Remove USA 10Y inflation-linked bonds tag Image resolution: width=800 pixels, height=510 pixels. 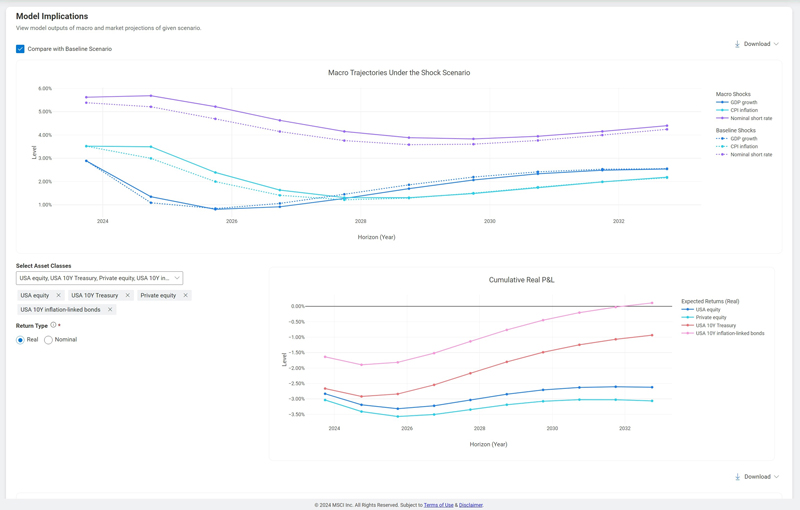[110, 309]
